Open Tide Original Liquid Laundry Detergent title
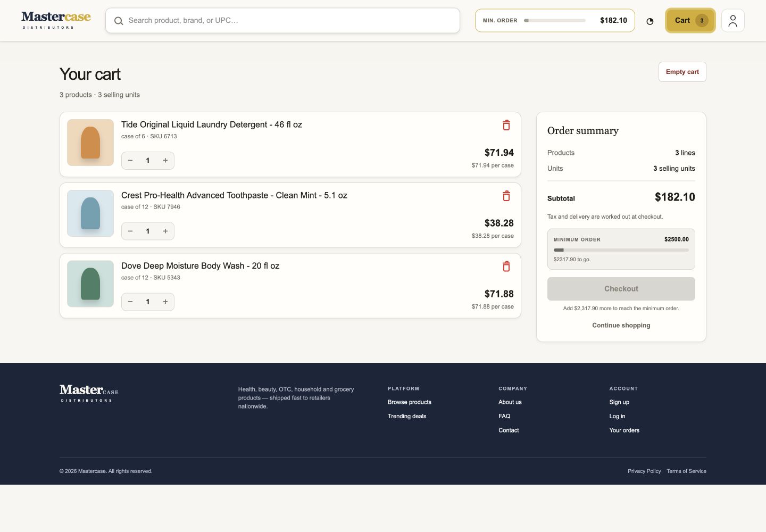The image size is (766, 532). pyautogui.click(x=212, y=124)
